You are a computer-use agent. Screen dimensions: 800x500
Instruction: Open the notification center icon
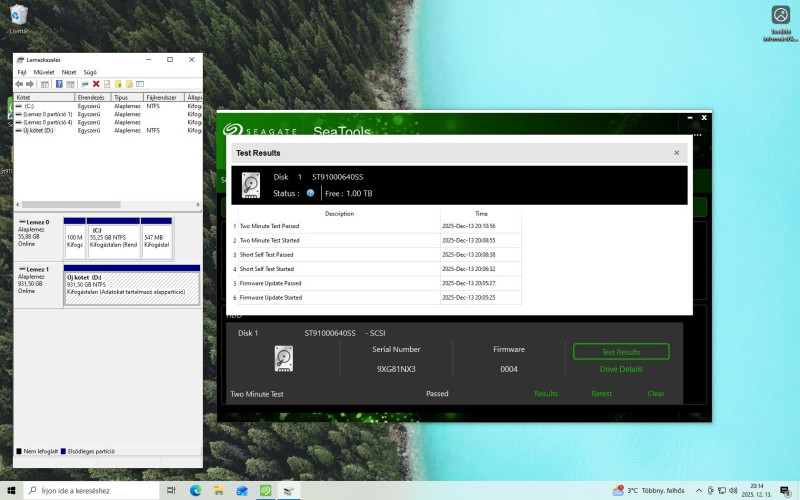point(785,490)
